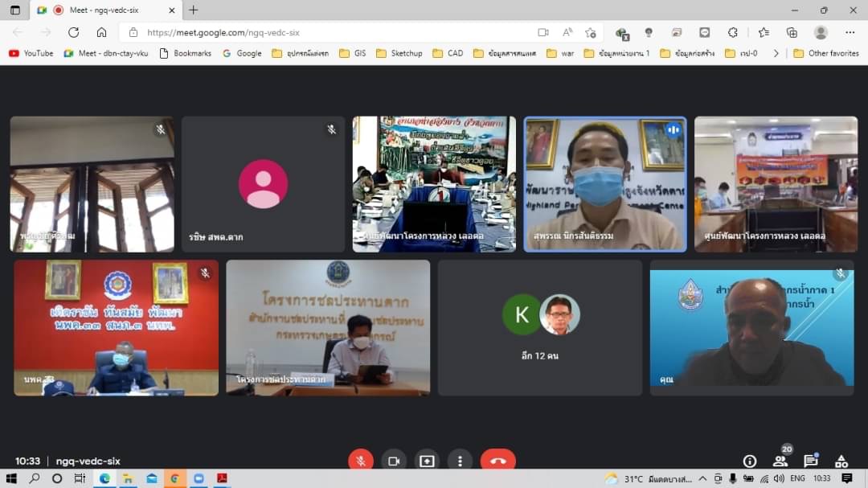The image size is (868, 488).
Task: Open the volume control in tray
Action: pos(780,478)
